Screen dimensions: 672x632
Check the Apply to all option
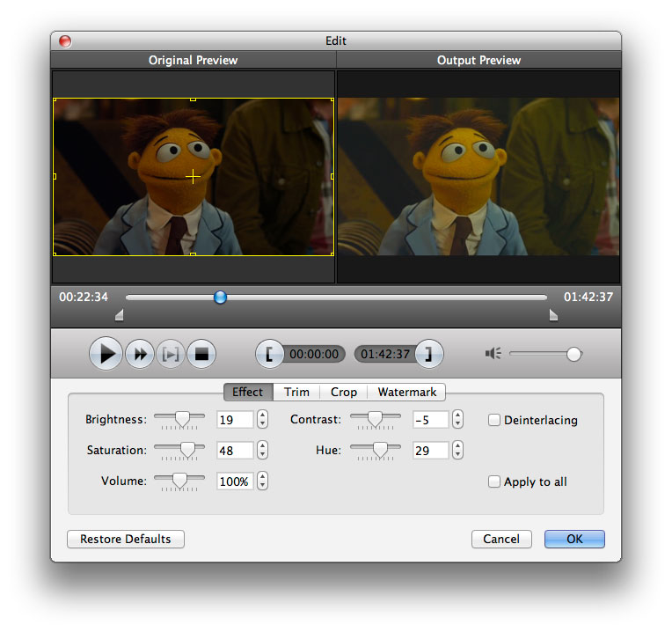(494, 481)
